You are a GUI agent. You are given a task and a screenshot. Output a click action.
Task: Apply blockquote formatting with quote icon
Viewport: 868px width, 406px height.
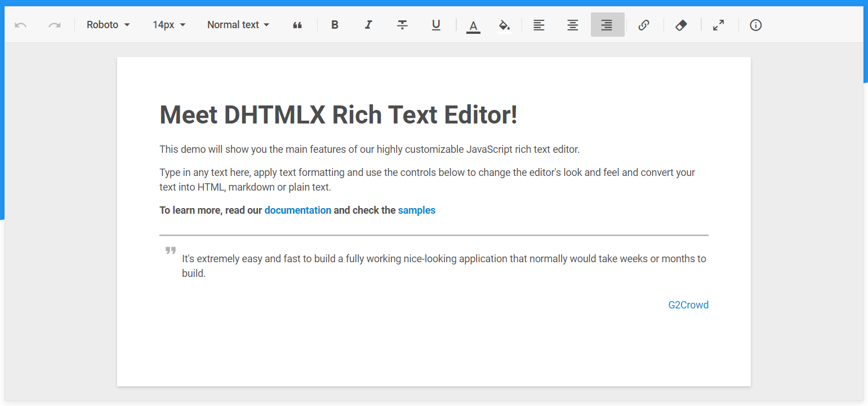[297, 25]
